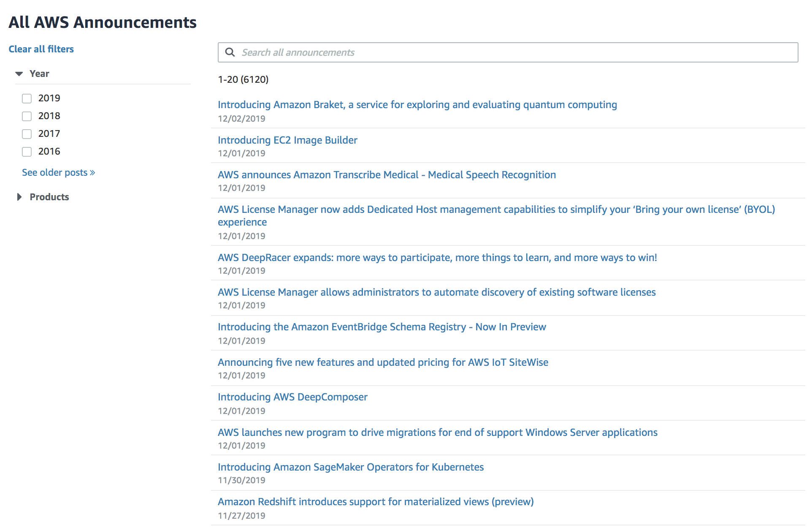Screen dimensions: 812x528
Task: Open License Manager automate discovery post
Action: pyautogui.click(x=437, y=292)
